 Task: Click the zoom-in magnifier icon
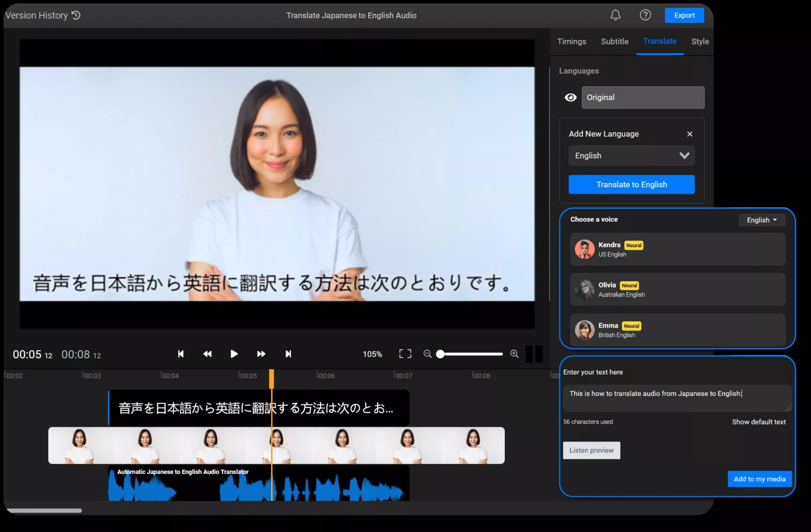(x=514, y=354)
